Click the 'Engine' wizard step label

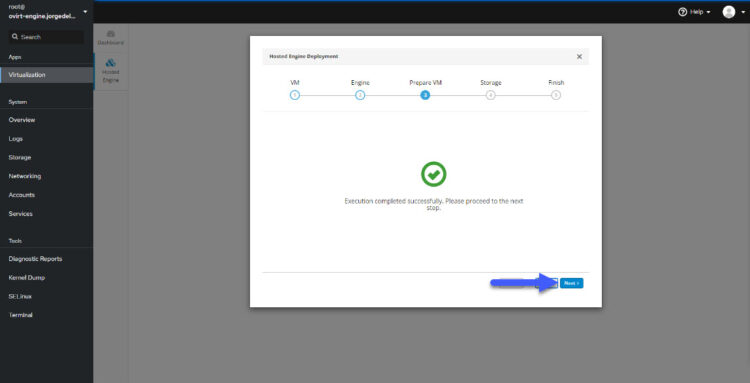360,83
